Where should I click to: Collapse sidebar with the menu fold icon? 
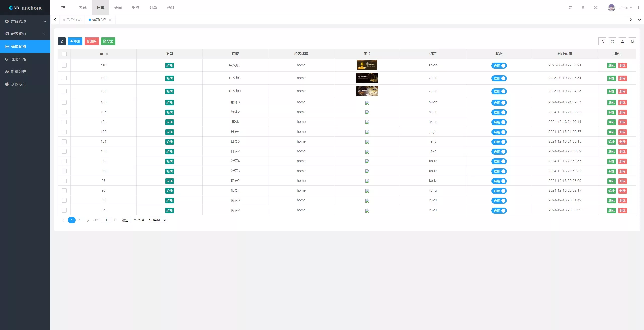(x=63, y=8)
